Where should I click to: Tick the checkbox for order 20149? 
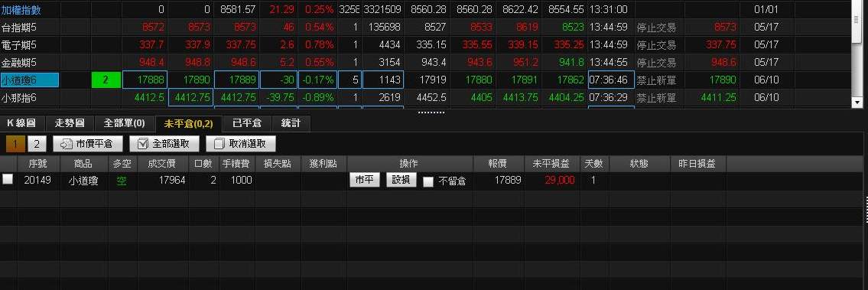click(8, 179)
